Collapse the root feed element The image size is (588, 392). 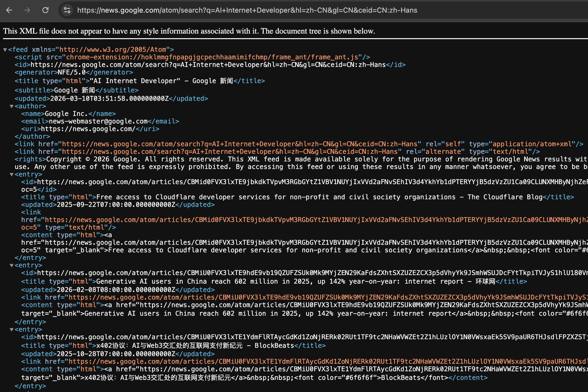pyautogui.click(x=5, y=50)
